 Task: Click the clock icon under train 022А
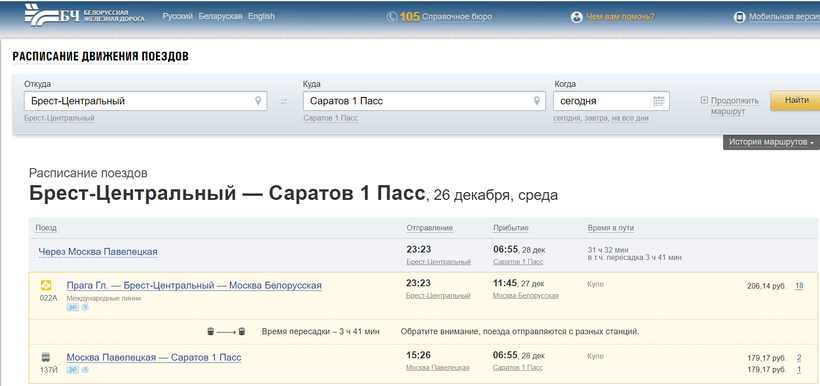pos(85,308)
